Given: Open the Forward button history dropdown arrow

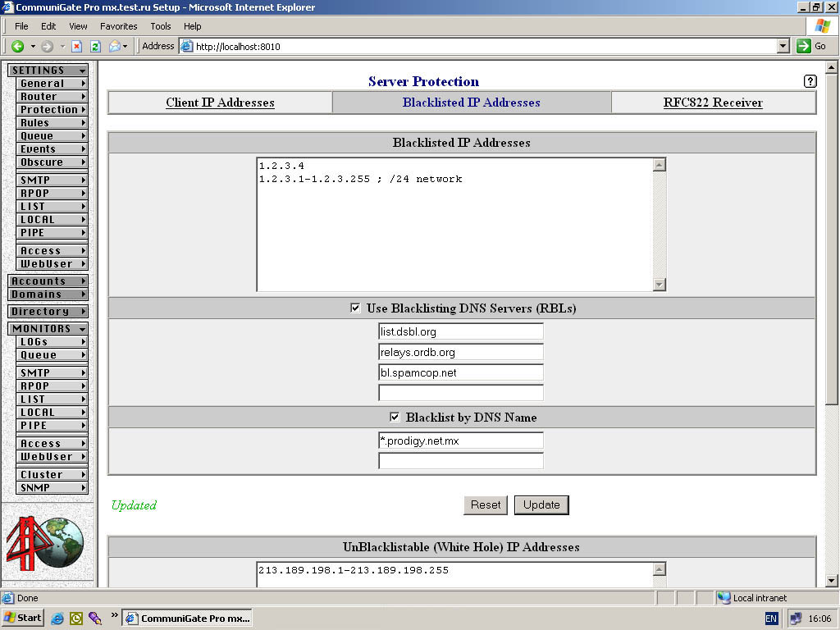Looking at the screenshot, I should coord(62,47).
